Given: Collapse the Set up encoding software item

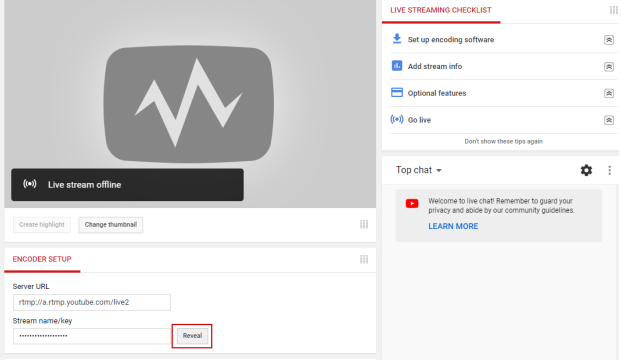Looking at the screenshot, I should click(609, 40).
